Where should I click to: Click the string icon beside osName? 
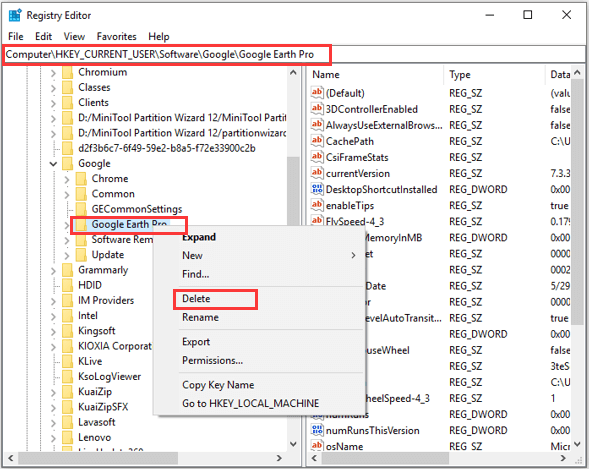tap(317, 446)
